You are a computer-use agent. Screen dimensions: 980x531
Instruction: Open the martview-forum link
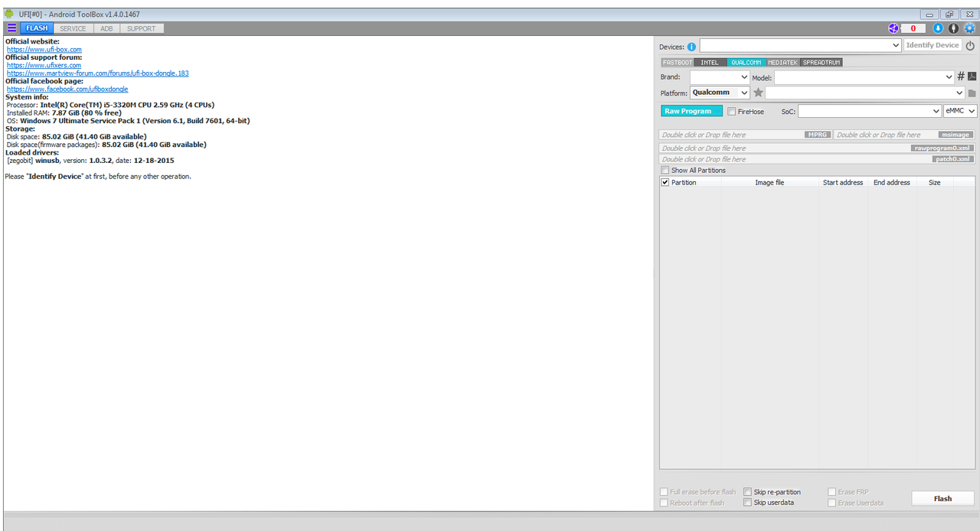98,73
